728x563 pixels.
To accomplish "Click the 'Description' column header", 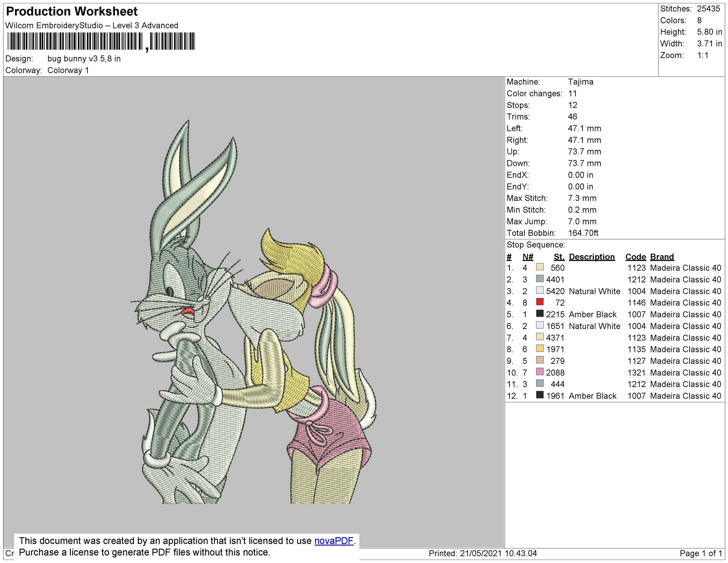I will point(592,257).
